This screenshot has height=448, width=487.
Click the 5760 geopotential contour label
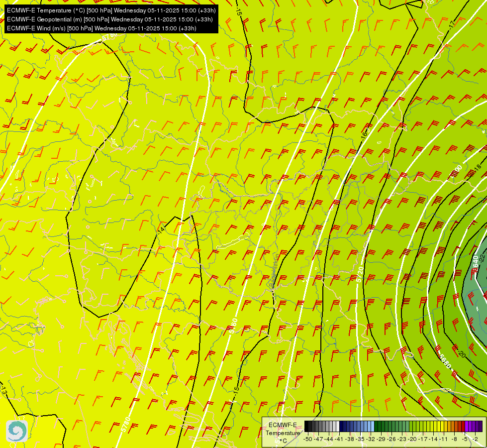[x=233, y=326]
